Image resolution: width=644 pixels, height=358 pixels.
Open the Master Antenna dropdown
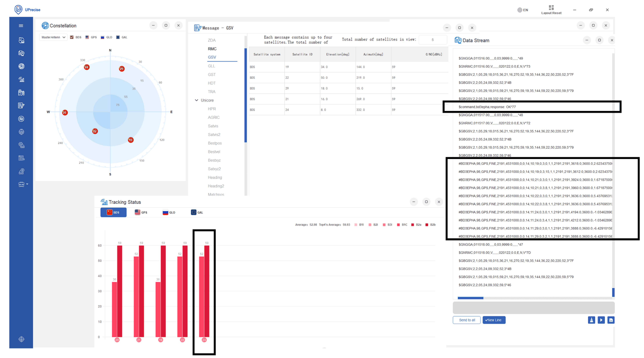53,37
